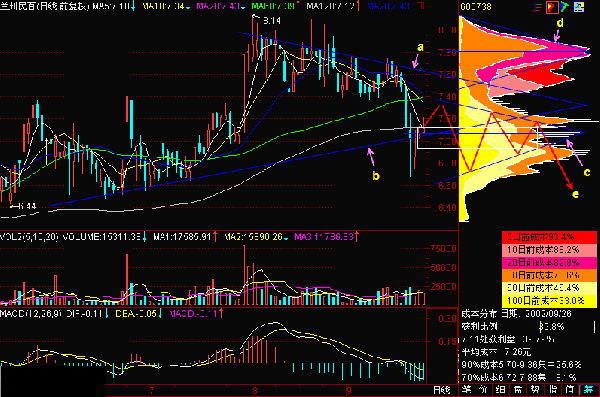The width and height of the screenshot is (600, 397).
Task: Open the 细 tab in bottom strip
Action: 500,390
